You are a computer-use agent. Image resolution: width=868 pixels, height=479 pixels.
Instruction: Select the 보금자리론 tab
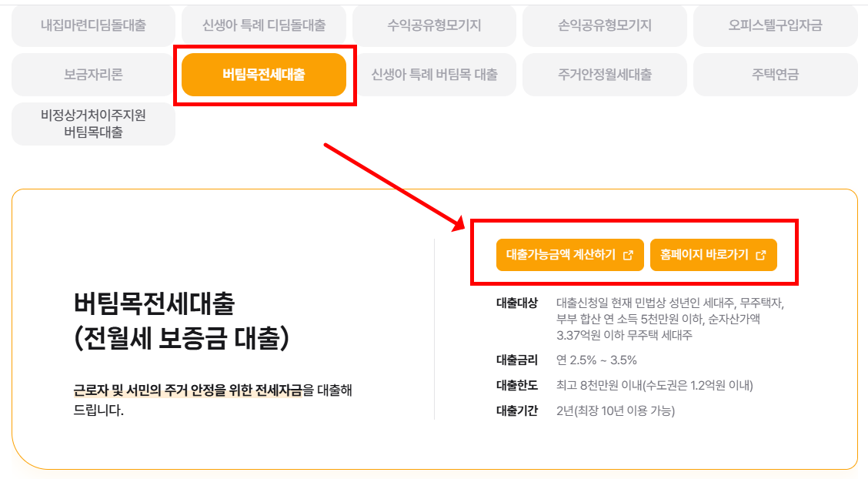point(92,75)
